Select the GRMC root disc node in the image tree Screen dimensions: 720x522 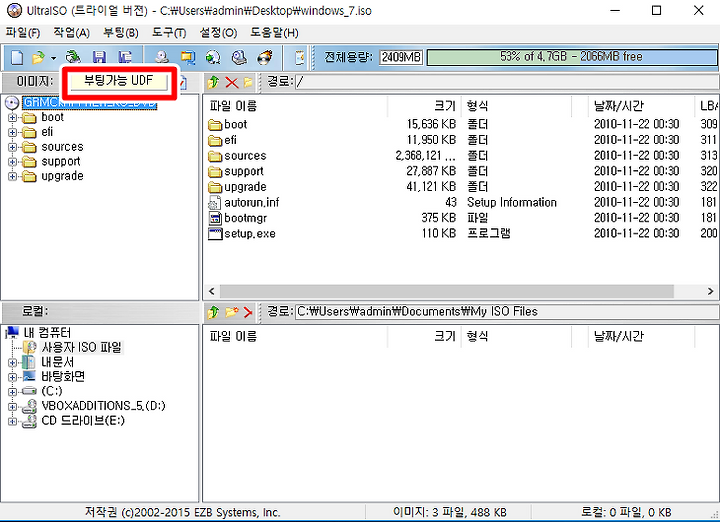(90, 102)
